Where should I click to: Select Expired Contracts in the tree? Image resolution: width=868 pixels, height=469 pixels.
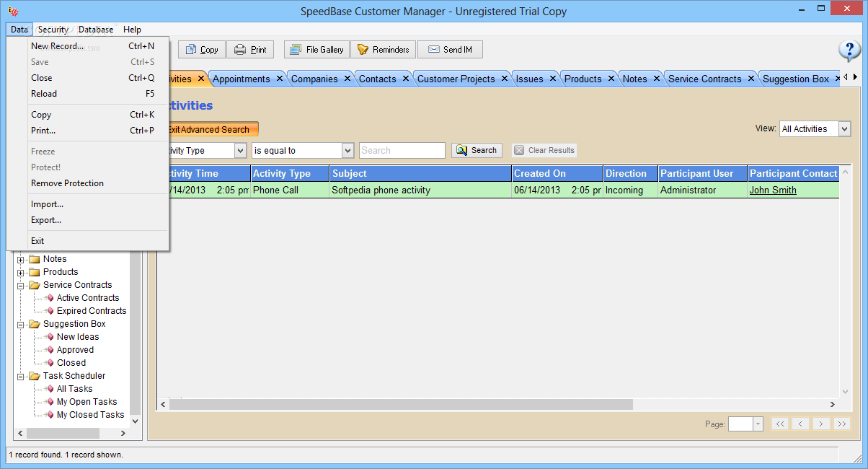point(92,311)
